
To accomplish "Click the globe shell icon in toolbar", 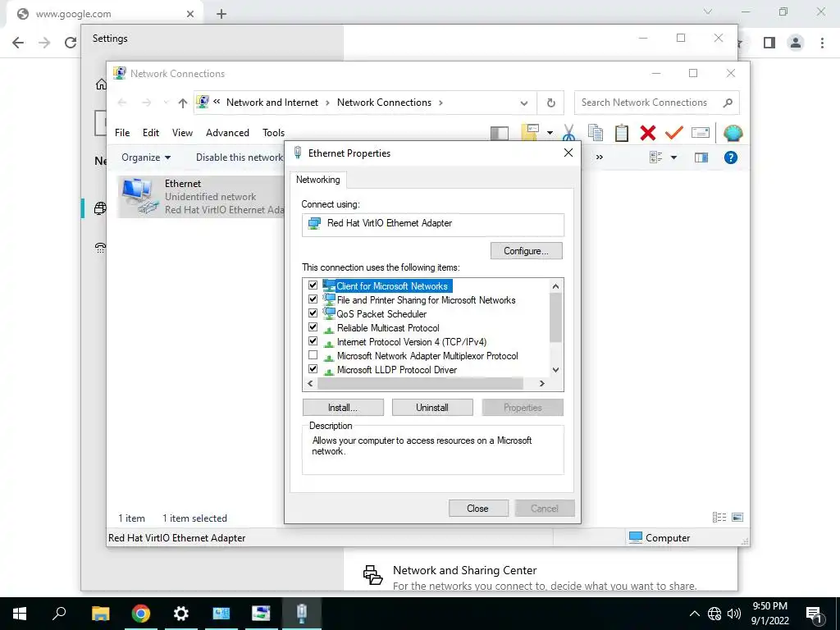I will 733,133.
